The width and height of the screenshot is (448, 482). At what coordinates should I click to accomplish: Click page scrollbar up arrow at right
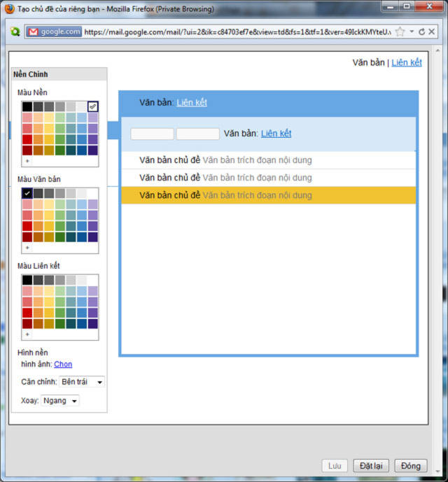[x=437, y=50]
